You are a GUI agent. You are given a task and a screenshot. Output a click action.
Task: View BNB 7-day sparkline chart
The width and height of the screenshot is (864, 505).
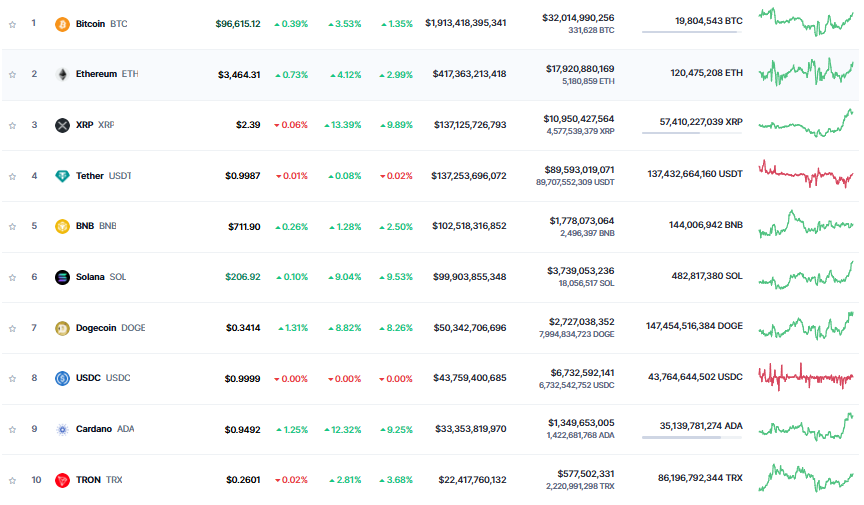click(x=806, y=224)
